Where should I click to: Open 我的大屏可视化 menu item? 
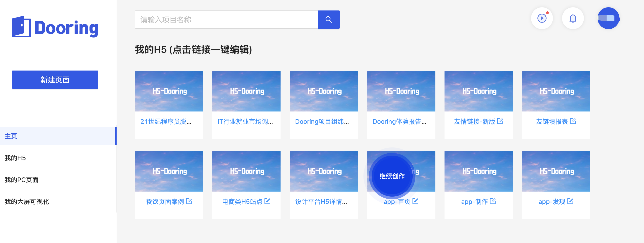coord(27,202)
